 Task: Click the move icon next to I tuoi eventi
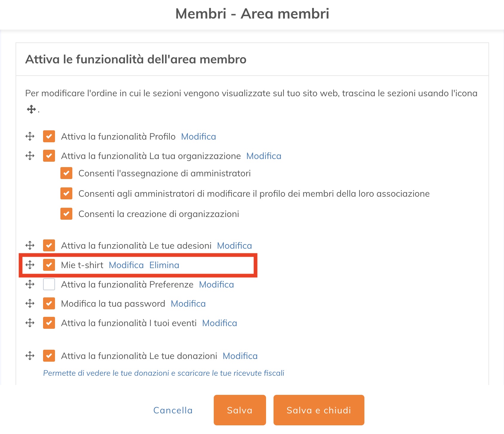[30, 323]
